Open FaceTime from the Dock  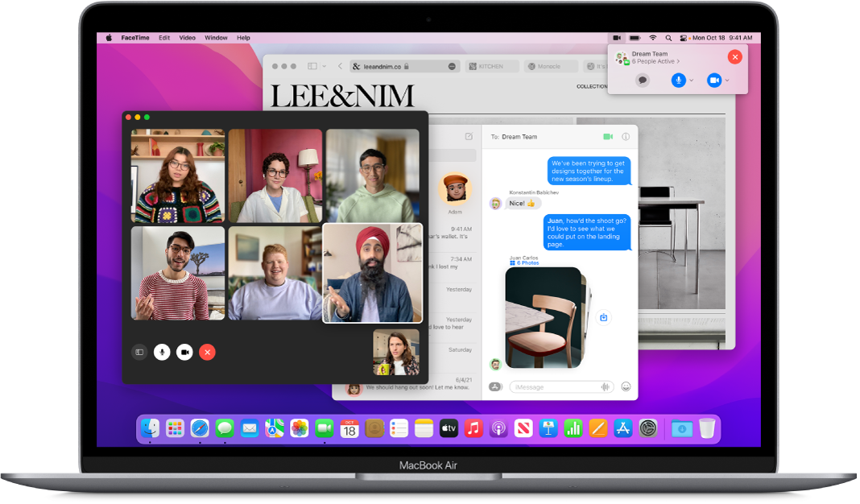click(x=323, y=428)
